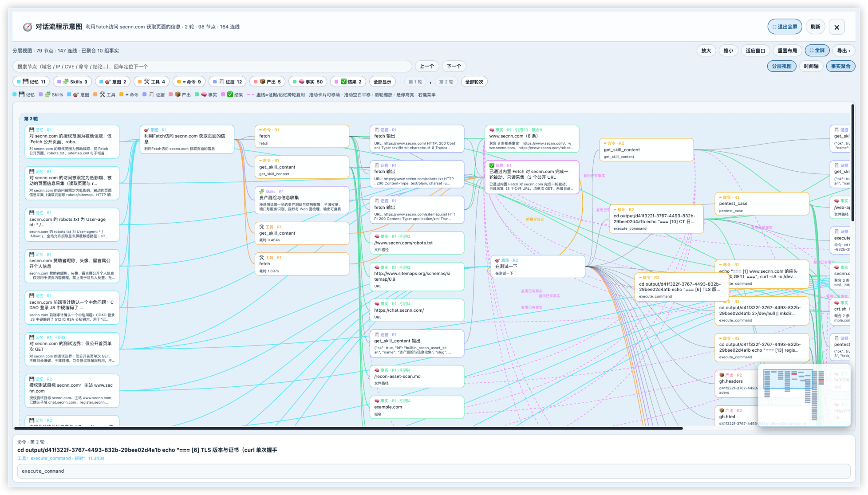The image size is (868, 495).
Task: Click the node search input field
Action: pos(212,67)
